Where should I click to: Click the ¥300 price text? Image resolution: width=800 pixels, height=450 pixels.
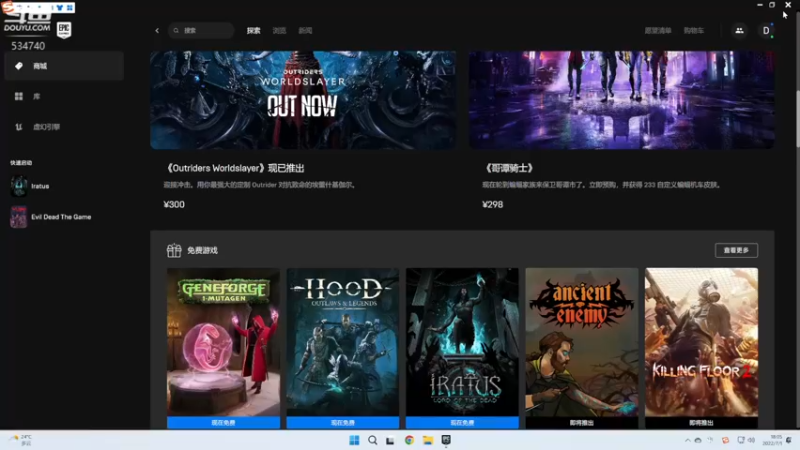coord(174,205)
